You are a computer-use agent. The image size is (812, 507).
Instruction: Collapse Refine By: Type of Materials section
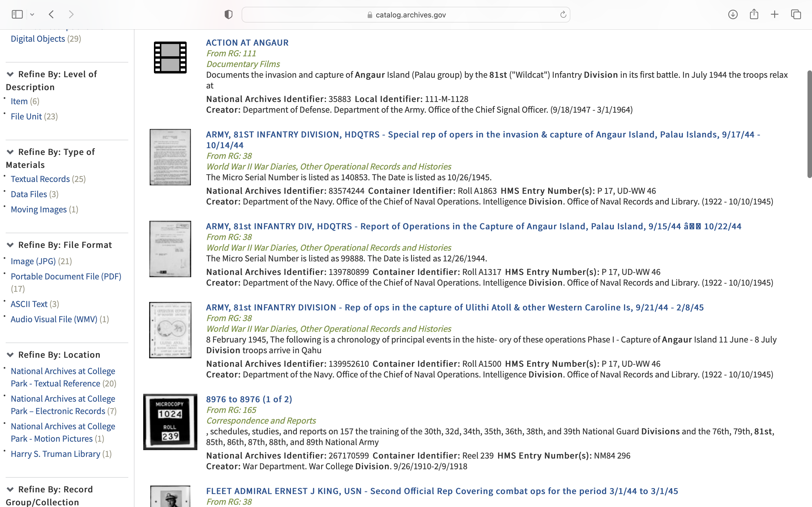point(10,152)
